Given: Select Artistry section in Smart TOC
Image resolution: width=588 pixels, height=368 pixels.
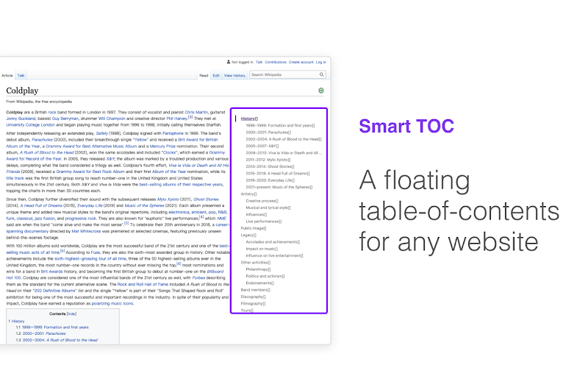Looking at the screenshot, I should [248, 194].
